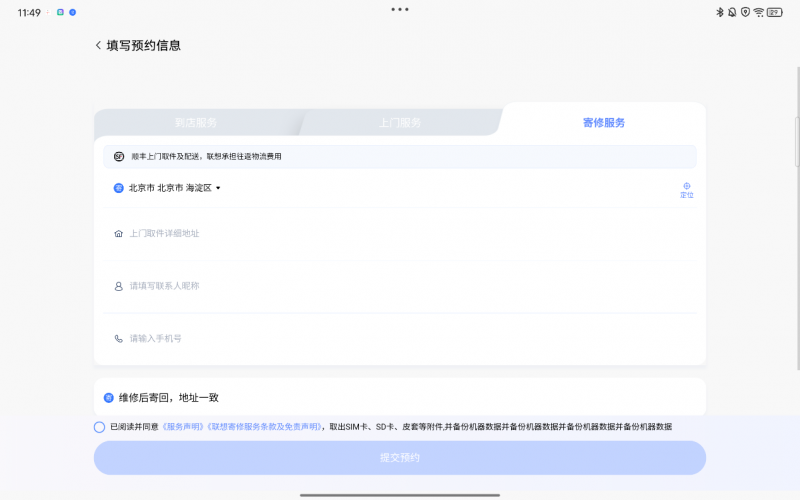Open the 《联想寄修服务条款及免责声明》 link
This screenshot has height=500, width=800.
click(265, 427)
